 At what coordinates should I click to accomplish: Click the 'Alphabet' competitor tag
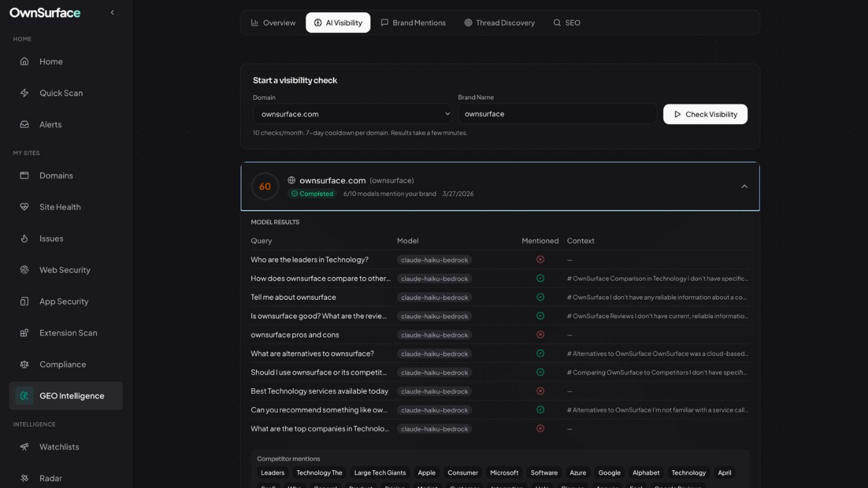click(x=646, y=473)
